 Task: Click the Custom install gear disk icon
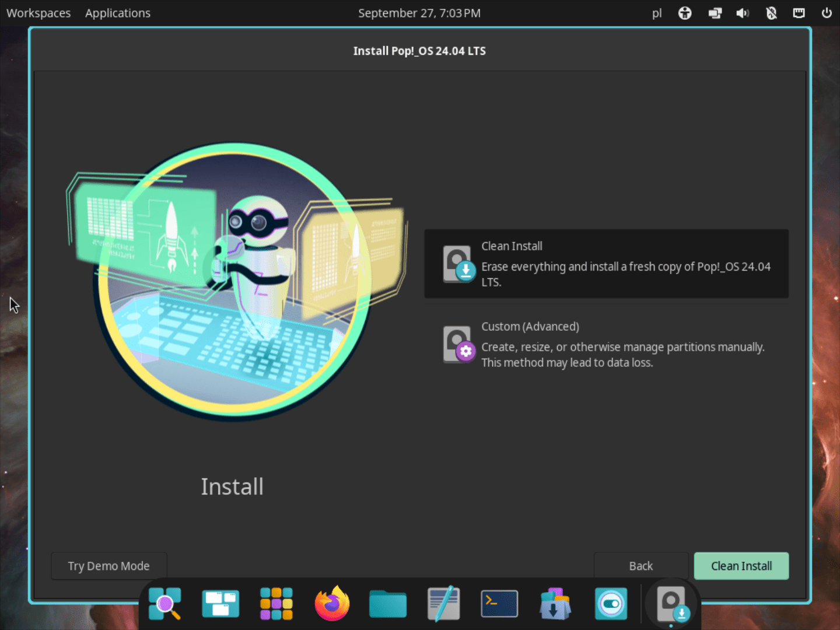point(459,344)
